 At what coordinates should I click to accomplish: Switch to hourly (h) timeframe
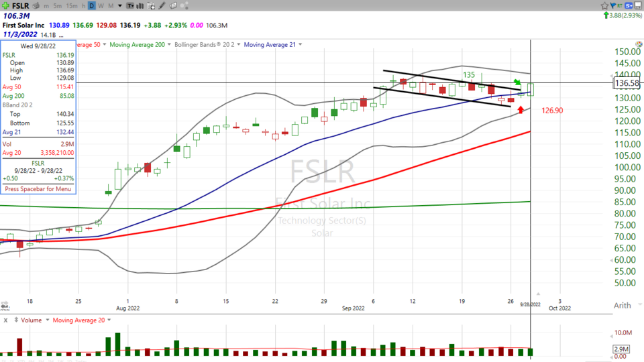[x=83, y=6]
